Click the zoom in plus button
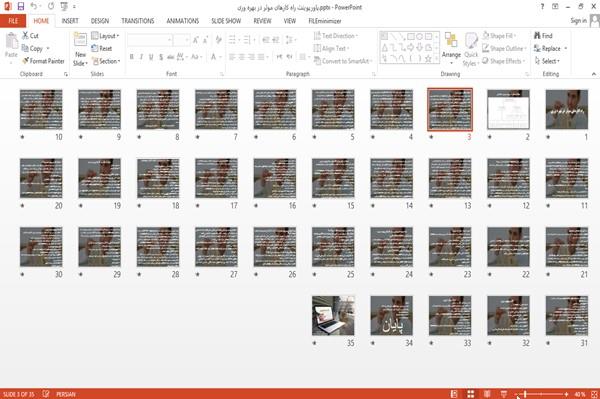The image size is (600, 399). pos(566,394)
